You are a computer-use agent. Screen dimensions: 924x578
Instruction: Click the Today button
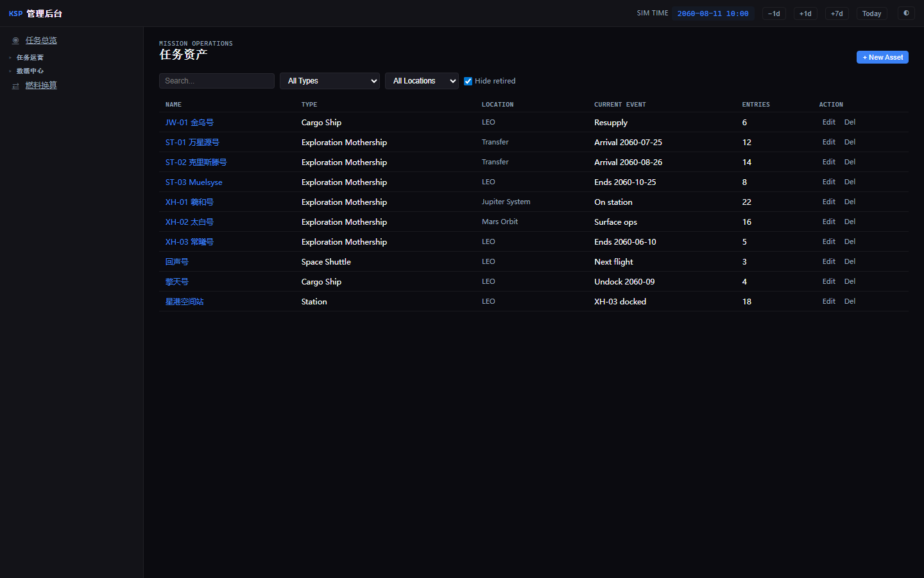pos(871,13)
